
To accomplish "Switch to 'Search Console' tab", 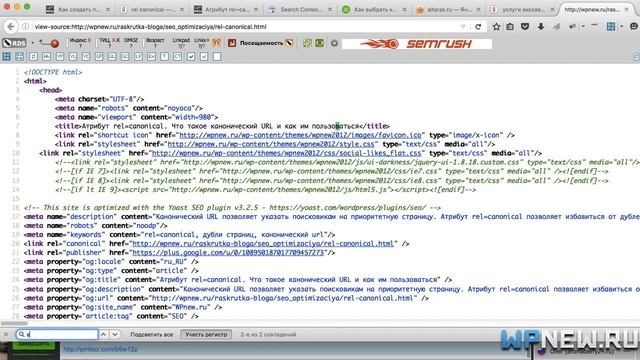I will pyautogui.click(x=299, y=9).
